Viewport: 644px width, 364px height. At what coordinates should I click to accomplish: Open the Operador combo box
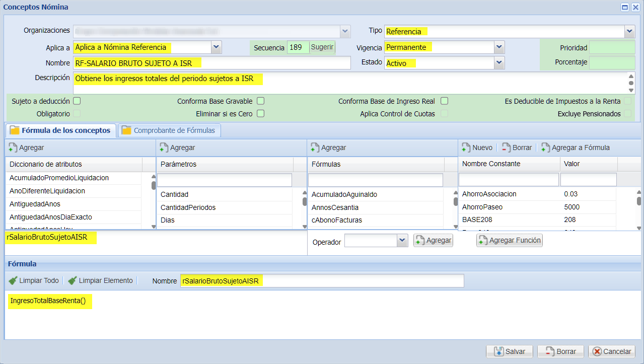coord(402,241)
